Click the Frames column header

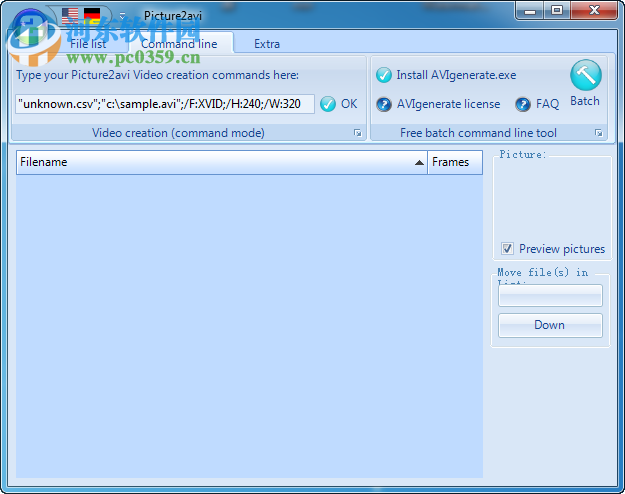point(455,162)
